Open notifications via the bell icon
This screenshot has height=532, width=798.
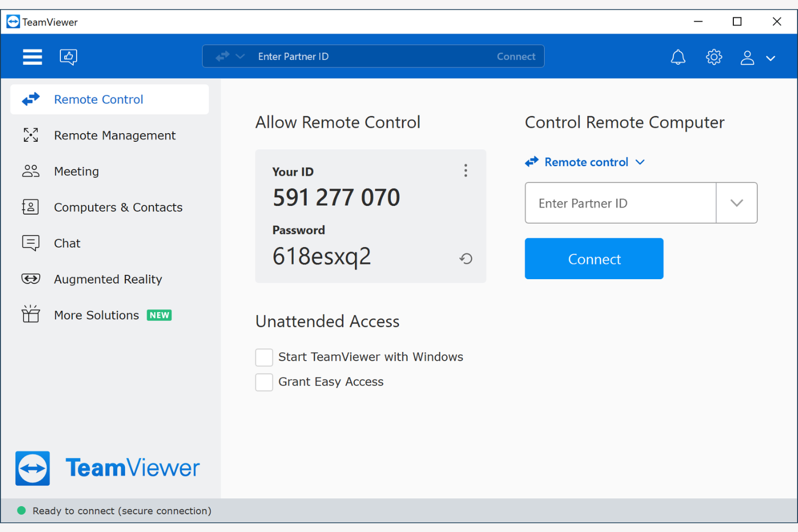(x=678, y=57)
